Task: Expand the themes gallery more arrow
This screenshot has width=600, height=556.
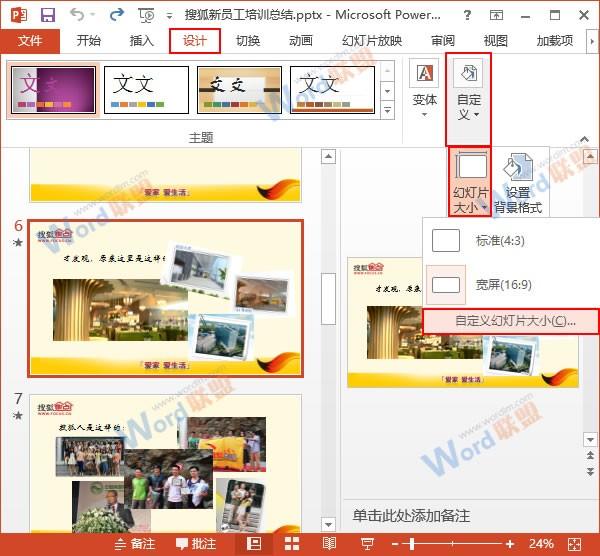Action: [389, 109]
